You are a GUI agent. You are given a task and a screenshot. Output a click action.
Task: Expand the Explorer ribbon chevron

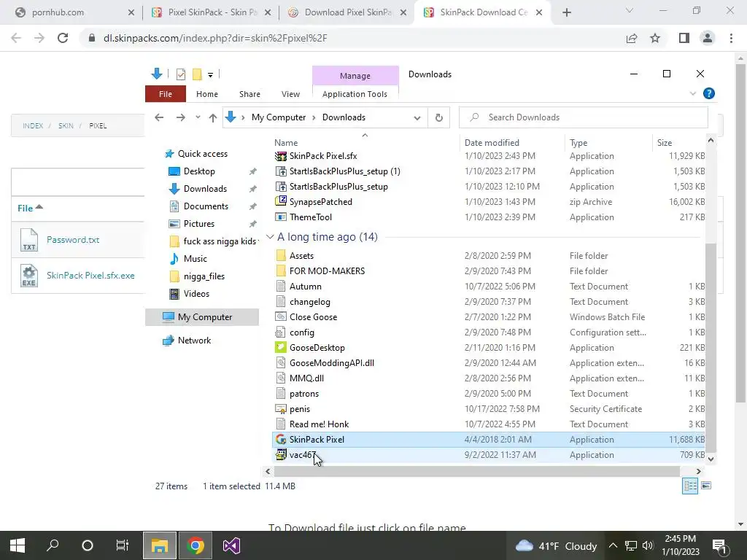[x=693, y=94]
